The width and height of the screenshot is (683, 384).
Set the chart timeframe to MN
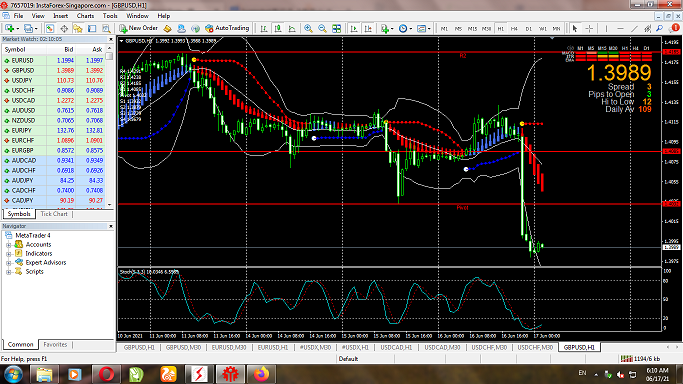pos(556,29)
